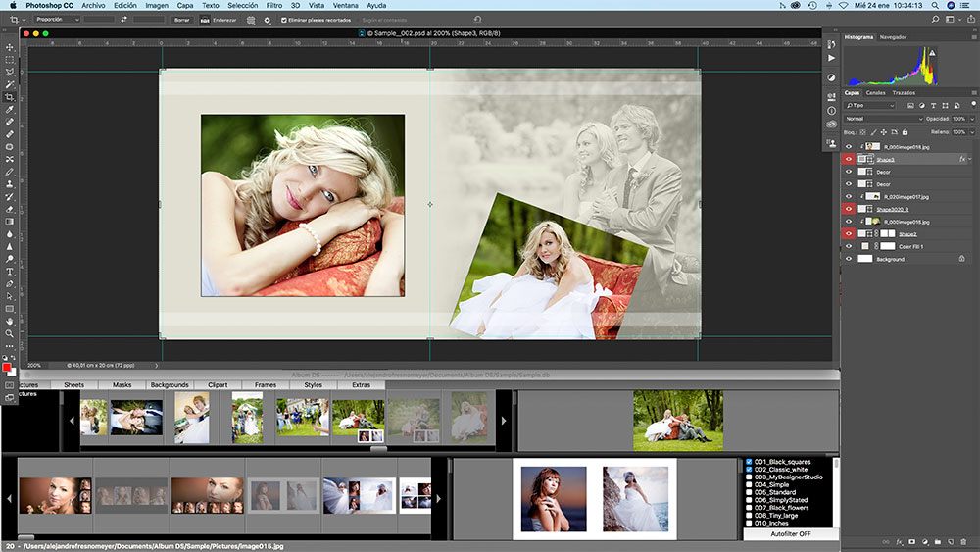The height and width of the screenshot is (552, 980).
Task: Uncheck Eliminar píxeles recortados checkbox
Action: pyautogui.click(x=284, y=20)
